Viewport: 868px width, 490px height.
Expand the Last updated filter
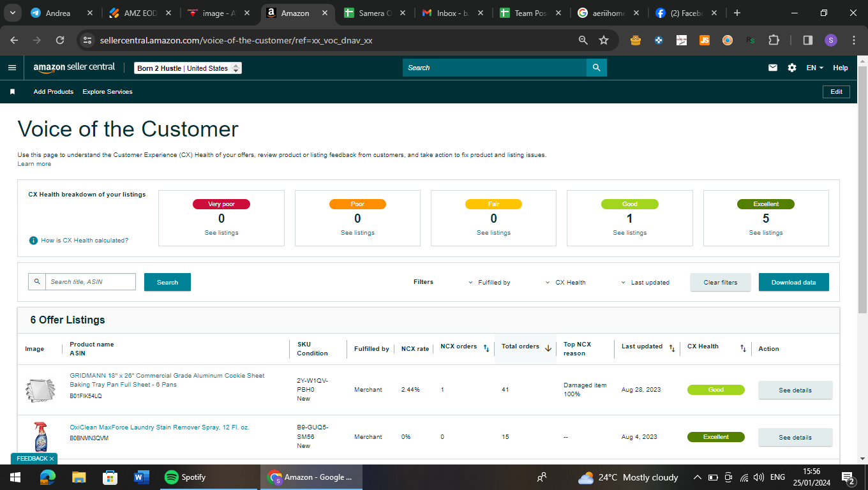(x=645, y=282)
